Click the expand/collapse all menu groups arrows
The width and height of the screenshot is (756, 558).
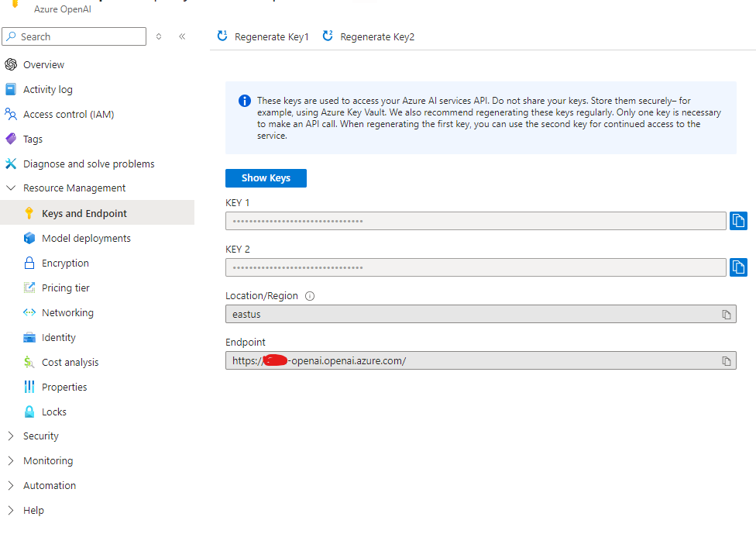[x=159, y=36]
